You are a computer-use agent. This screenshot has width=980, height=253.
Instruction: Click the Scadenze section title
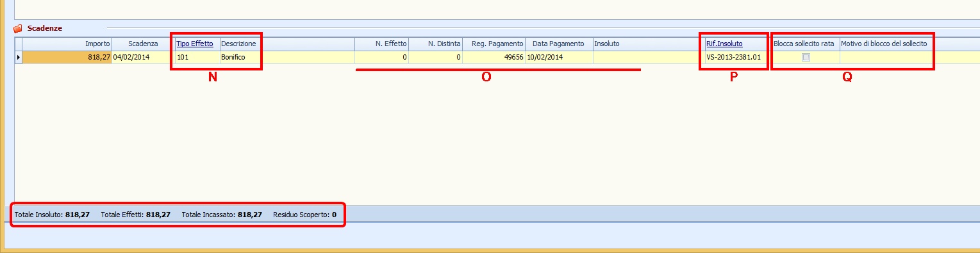[x=45, y=29]
